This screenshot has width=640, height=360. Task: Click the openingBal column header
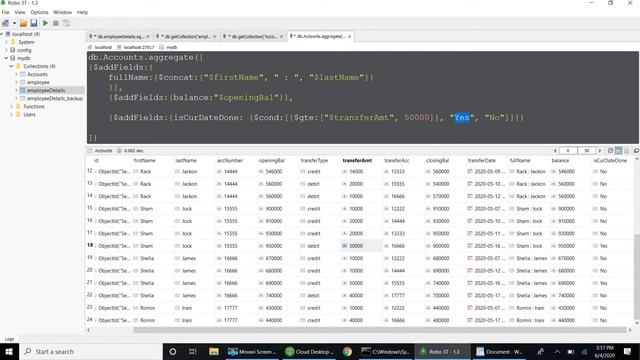point(271,160)
